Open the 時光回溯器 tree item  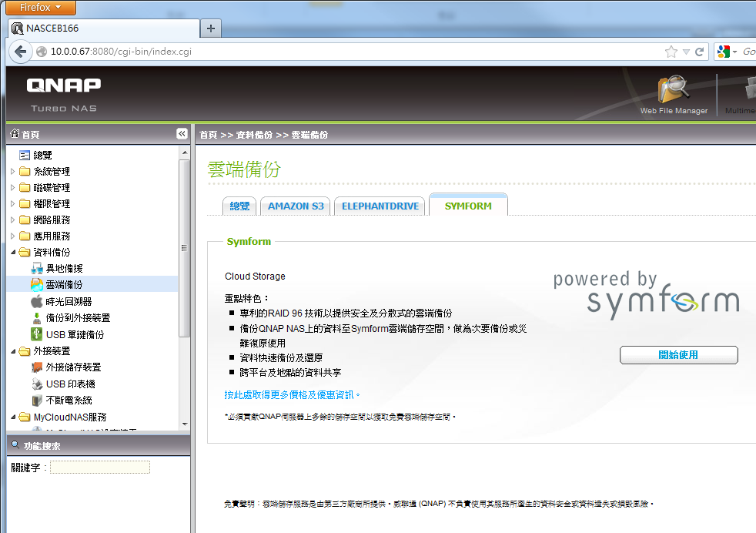tap(69, 301)
